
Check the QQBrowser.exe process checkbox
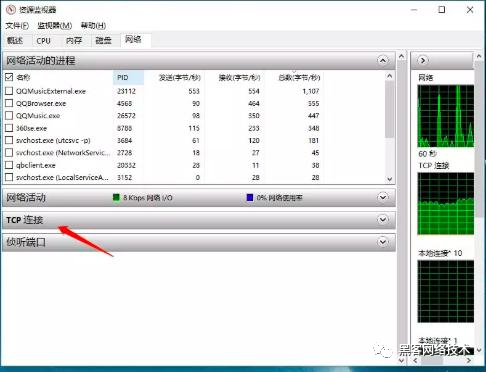pos(9,103)
